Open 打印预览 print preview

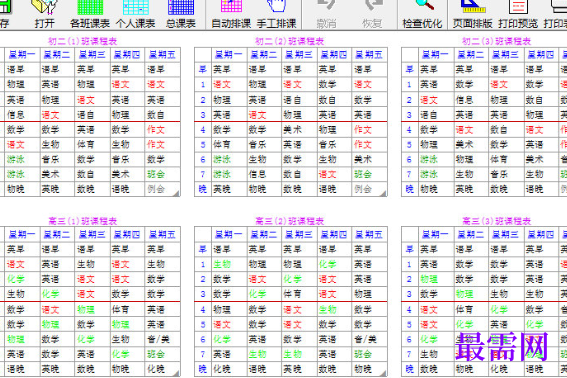click(518, 14)
